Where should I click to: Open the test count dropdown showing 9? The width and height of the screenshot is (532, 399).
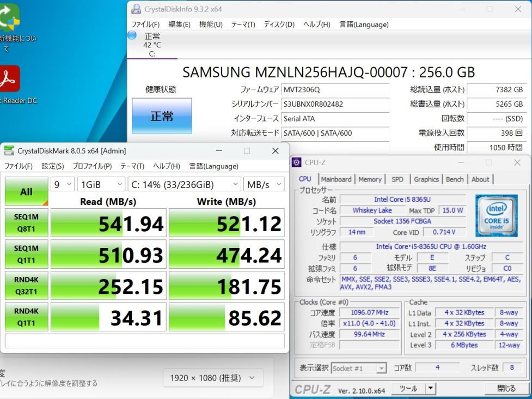(x=62, y=184)
